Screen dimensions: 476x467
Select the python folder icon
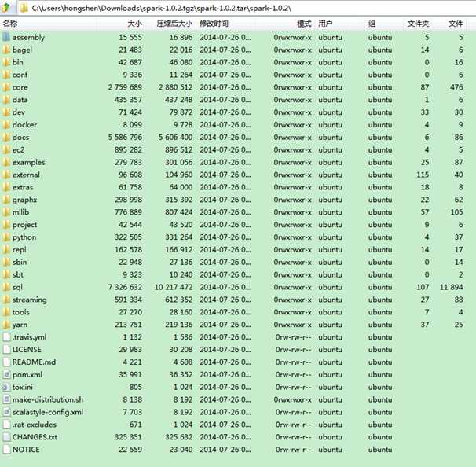point(6,237)
